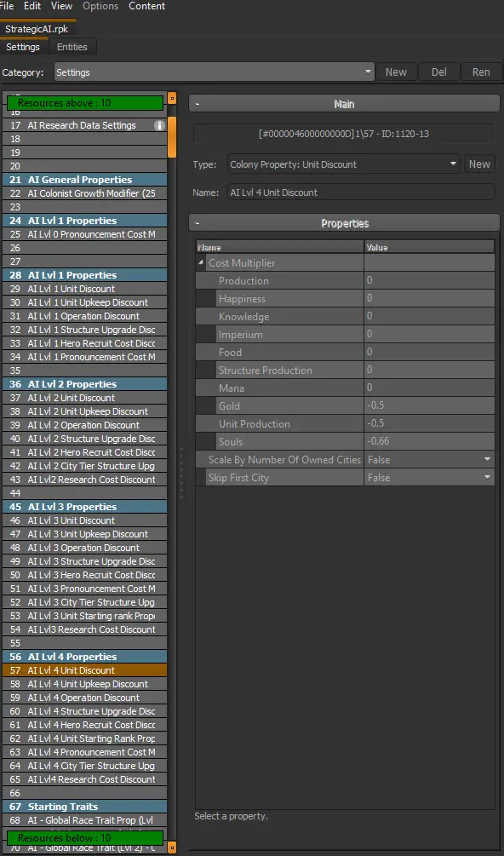Click the info icon on AI Research Data Settings
This screenshot has width=504, height=856.
[159, 125]
